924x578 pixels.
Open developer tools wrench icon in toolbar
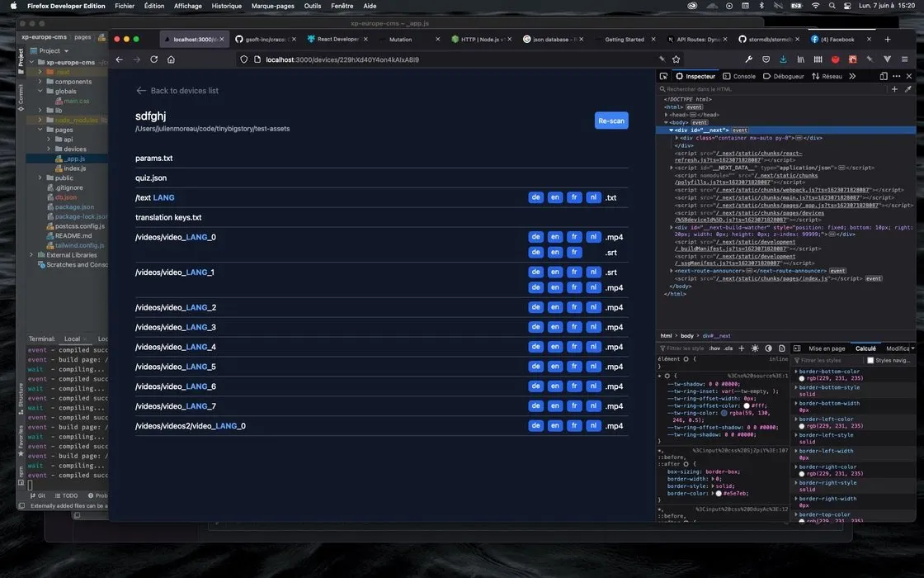(748, 59)
